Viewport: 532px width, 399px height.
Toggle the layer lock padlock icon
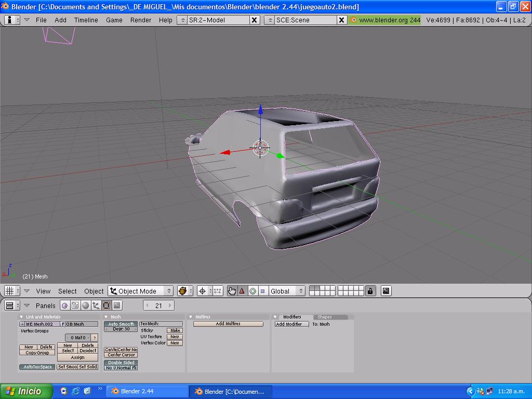(370, 291)
